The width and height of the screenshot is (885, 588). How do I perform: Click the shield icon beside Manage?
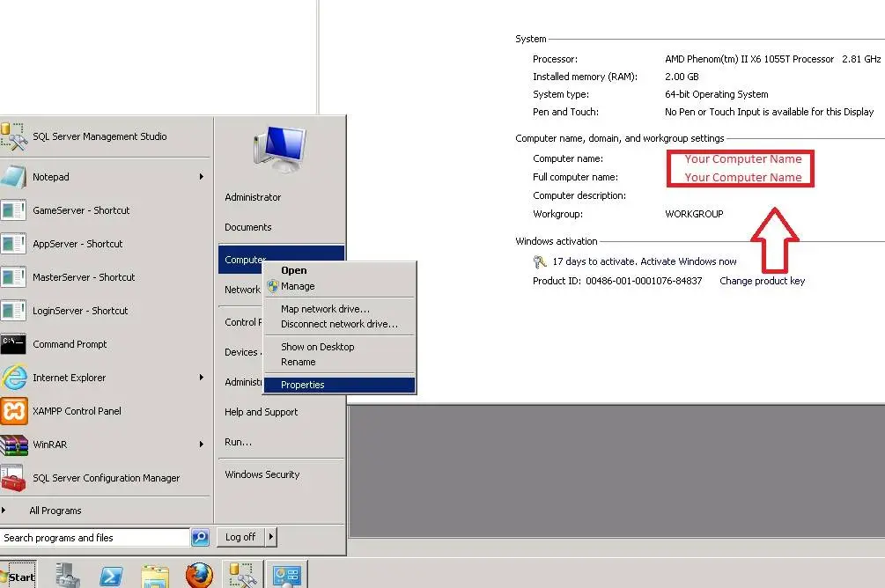pos(273,286)
